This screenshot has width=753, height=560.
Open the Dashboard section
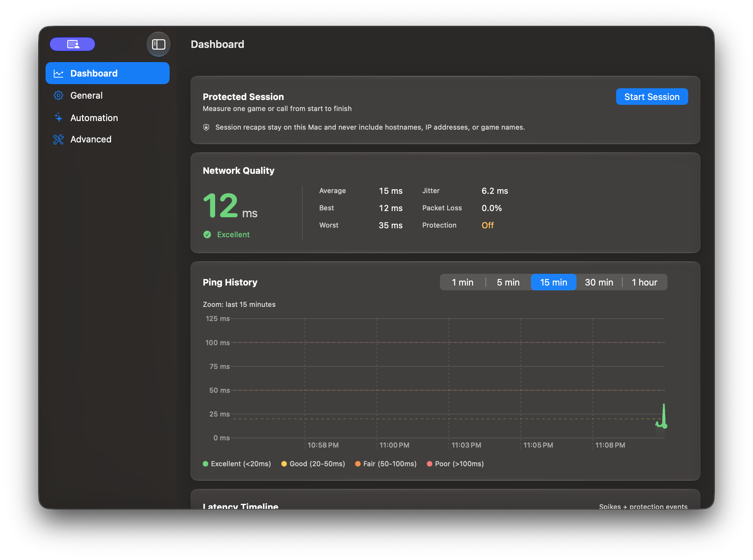tap(108, 73)
